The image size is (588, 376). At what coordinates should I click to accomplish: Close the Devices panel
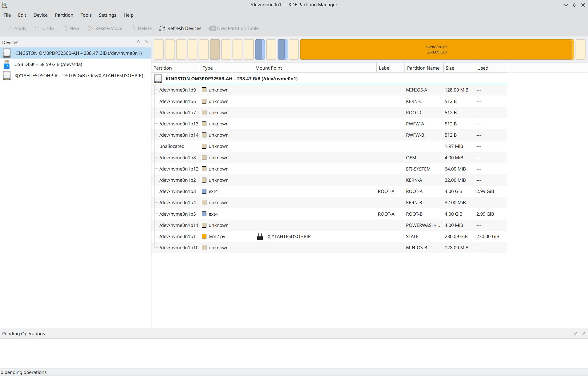coord(147,42)
